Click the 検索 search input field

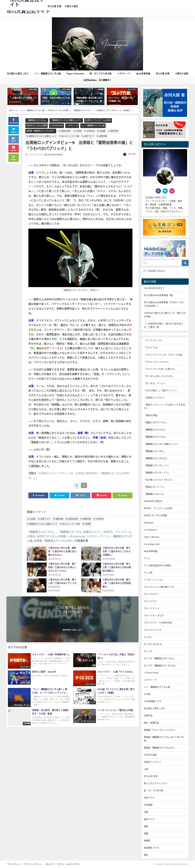tap(162, 263)
